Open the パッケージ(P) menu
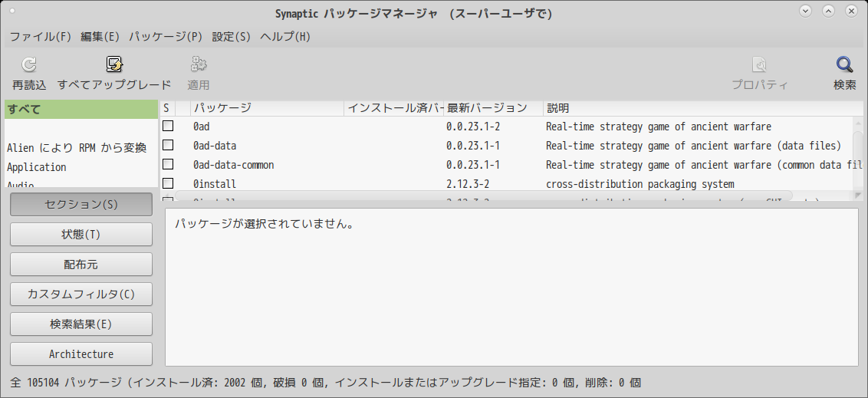Screen dimensions: 868x398 point(166,37)
